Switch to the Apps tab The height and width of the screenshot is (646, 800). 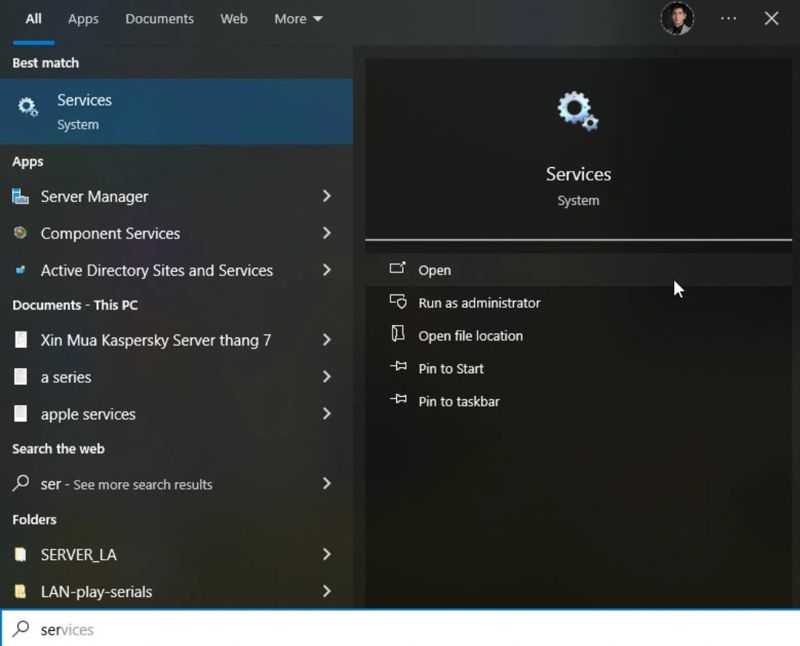click(83, 19)
